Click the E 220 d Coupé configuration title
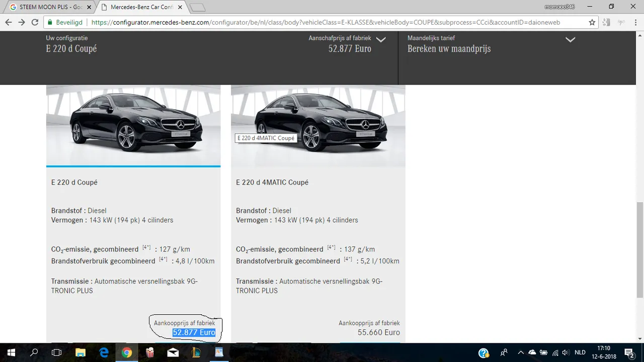Viewport: 644px width, 362px height. [71, 49]
